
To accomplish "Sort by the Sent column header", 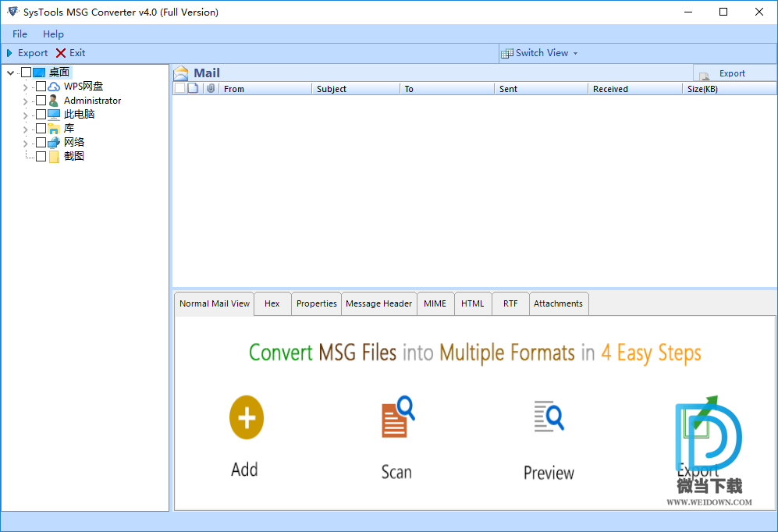I will (x=541, y=89).
